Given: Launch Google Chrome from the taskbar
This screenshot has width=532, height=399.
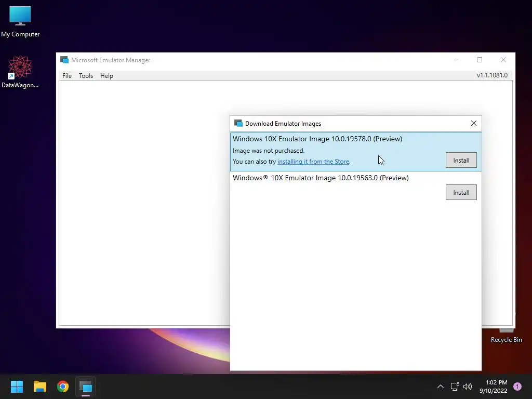Looking at the screenshot, I should [63, 387].
